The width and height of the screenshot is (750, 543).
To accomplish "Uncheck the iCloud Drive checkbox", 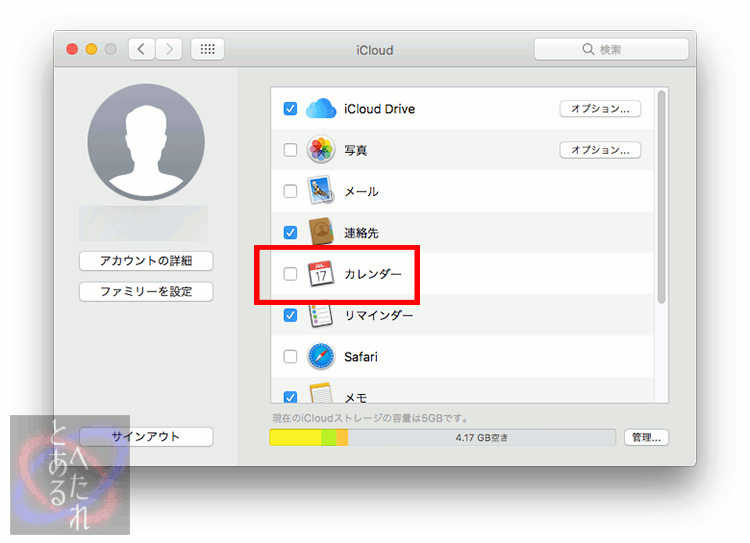I will [291, 109].
